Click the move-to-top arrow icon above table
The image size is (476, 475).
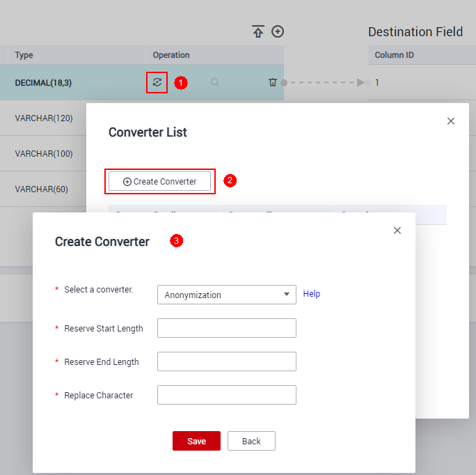258,31
